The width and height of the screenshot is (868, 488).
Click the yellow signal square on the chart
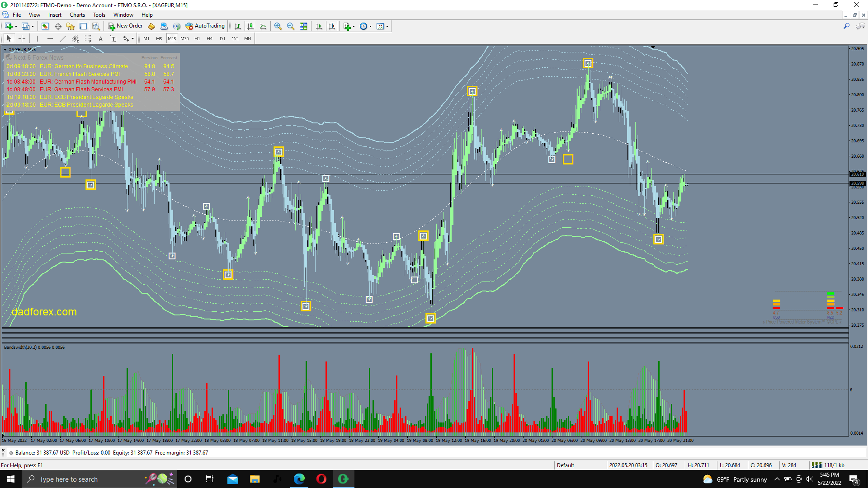click(568, 159)
